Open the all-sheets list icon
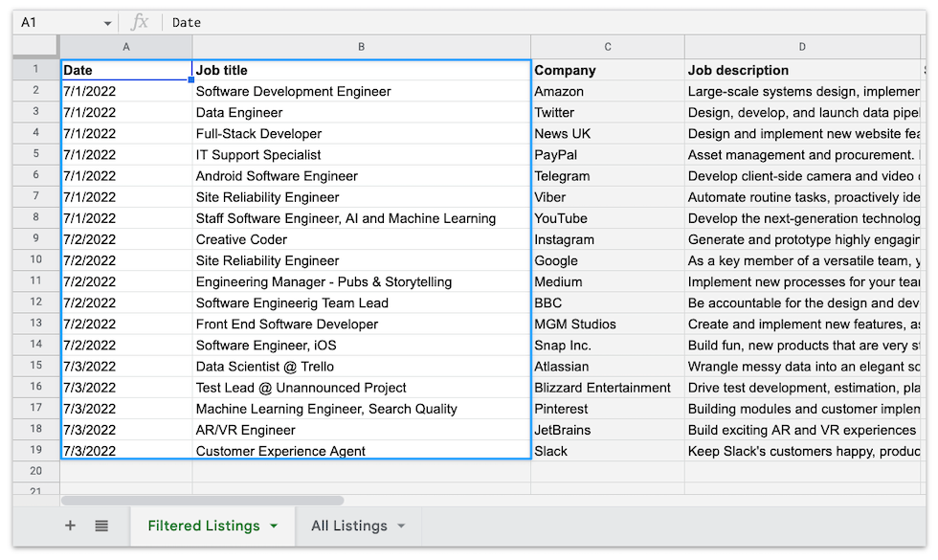Image resolution: width=938 pixels, height=560 pixels. [x=101, y=526]
